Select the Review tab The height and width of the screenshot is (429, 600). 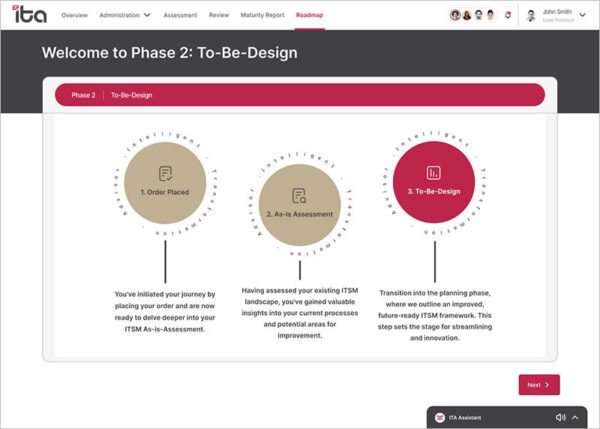point(218,16)
